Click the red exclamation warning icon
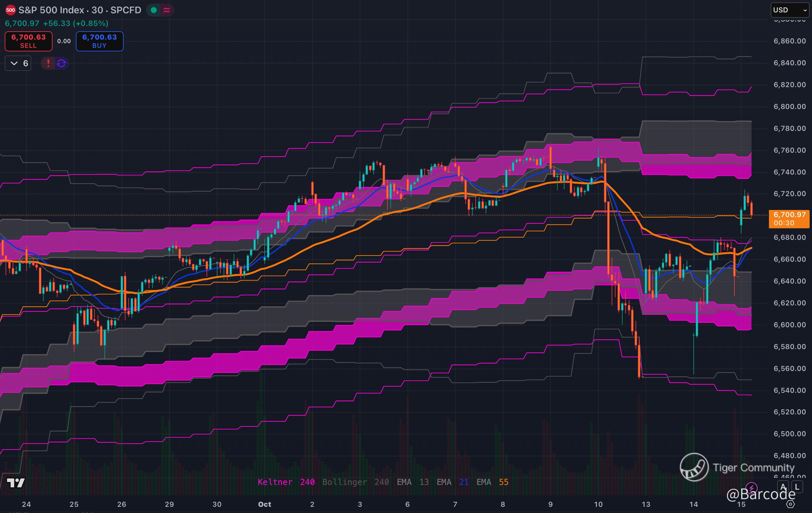The image size is (812, 513). point(48,63)
